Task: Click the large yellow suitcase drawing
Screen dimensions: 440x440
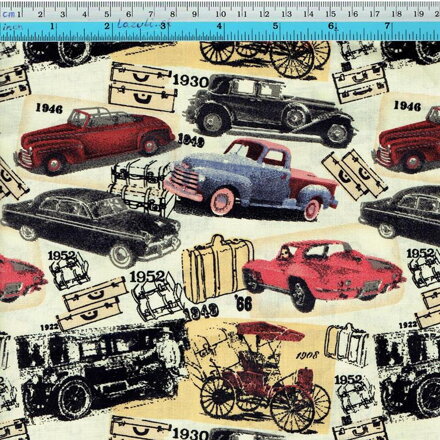Action: click(218, 268)
